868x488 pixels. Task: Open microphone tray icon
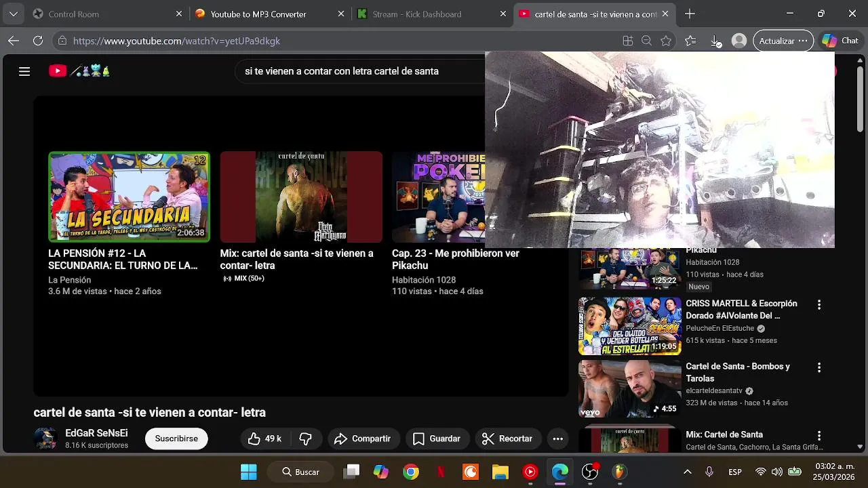[709, 472]
